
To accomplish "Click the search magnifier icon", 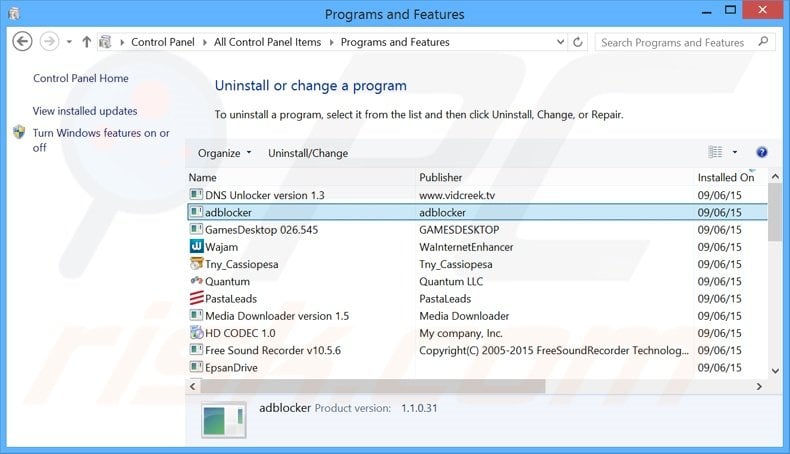I will point(763,42).
